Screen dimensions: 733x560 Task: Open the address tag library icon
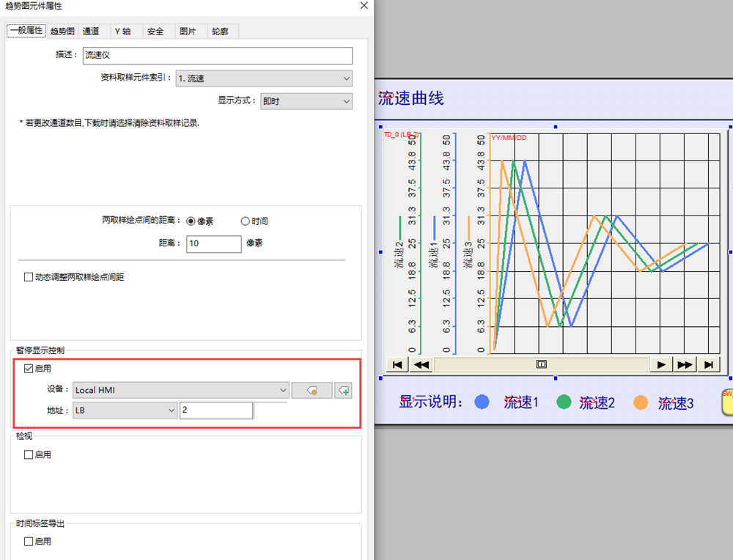click(312, 391)
